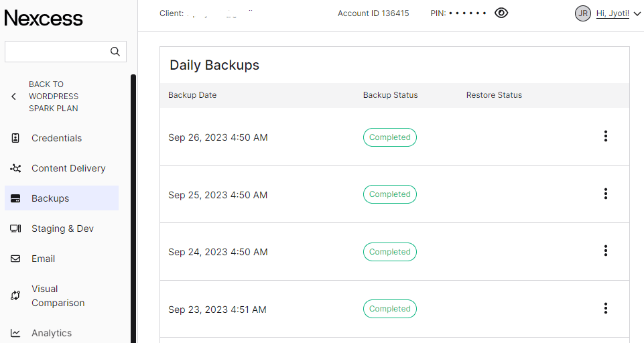Open the Analytics section
Viewport: 644px width, 343px height.
(52, 333)
